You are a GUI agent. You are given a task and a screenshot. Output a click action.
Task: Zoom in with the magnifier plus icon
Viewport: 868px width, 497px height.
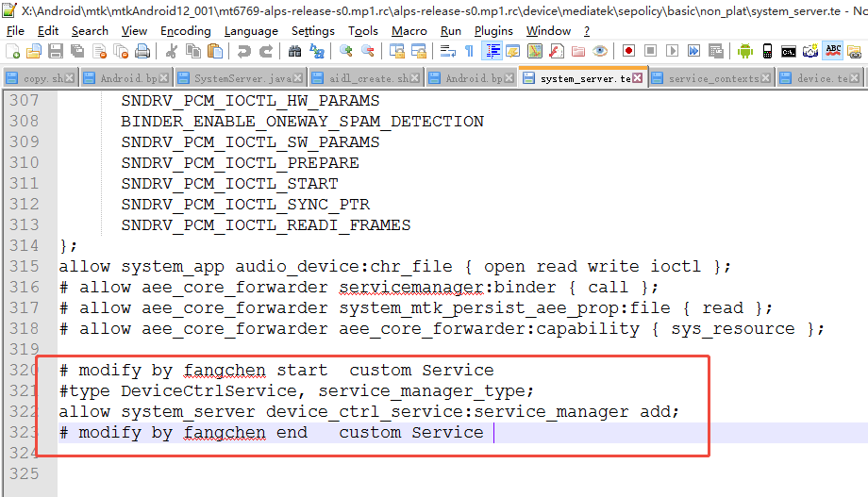pyautogui.click(x=346, y=52)
